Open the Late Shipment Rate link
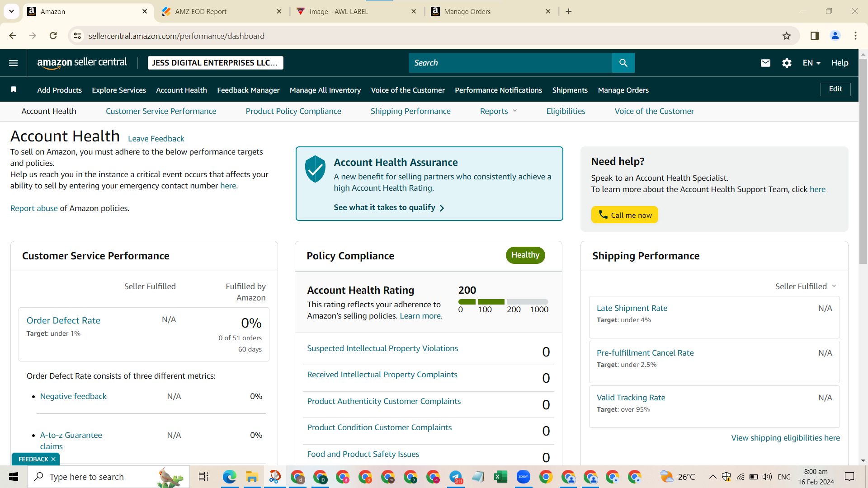 [632, 308]
